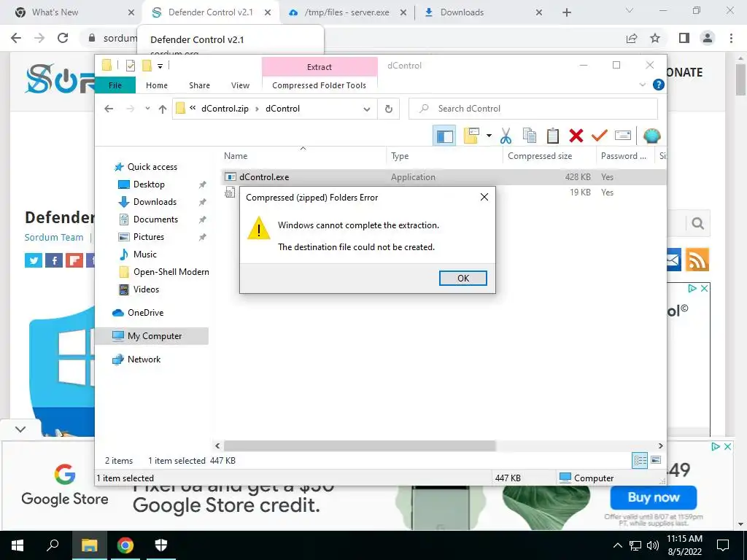Click the New Folder quick access icon

(x=147, y=66)
